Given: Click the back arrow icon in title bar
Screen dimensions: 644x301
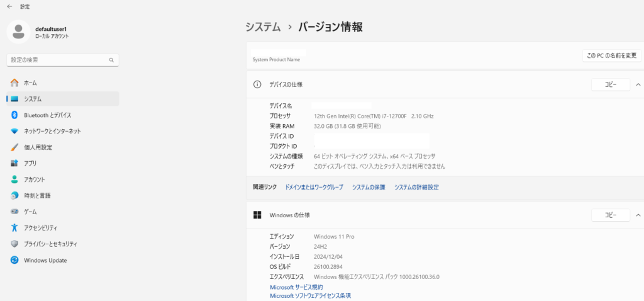Looking at the screenshot, I should pyautogui.click(x=9, y=6).
